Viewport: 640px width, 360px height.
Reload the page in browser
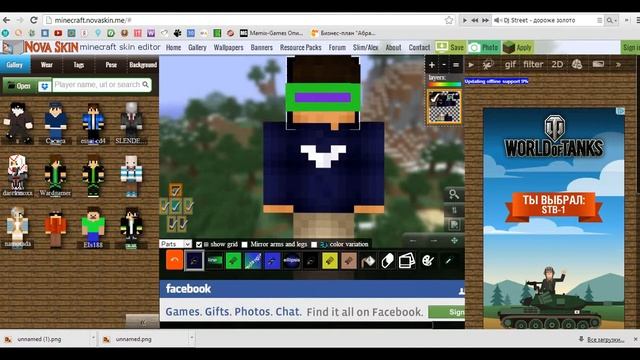[33, 20]
